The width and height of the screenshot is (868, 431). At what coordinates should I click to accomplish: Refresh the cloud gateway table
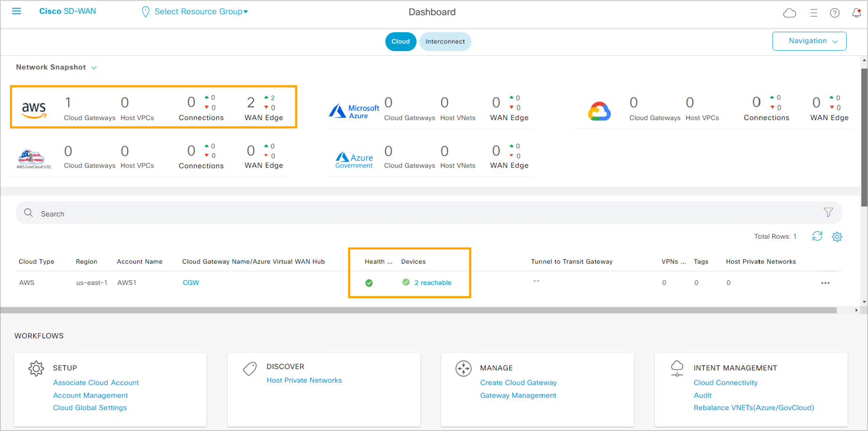coord(817,236)
